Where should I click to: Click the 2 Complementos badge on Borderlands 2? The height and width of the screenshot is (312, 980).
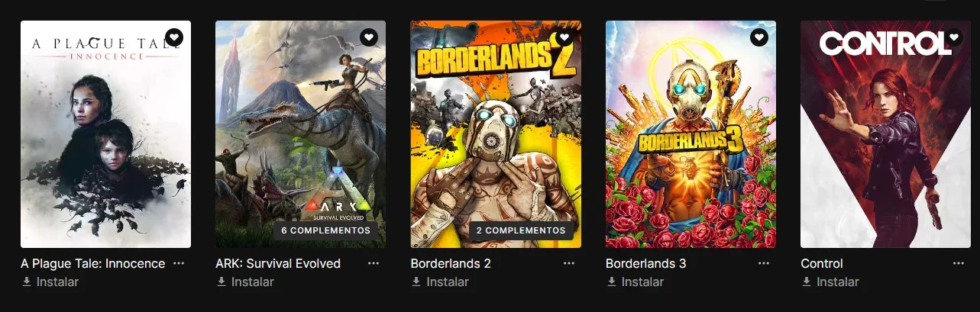coord(522,230)
